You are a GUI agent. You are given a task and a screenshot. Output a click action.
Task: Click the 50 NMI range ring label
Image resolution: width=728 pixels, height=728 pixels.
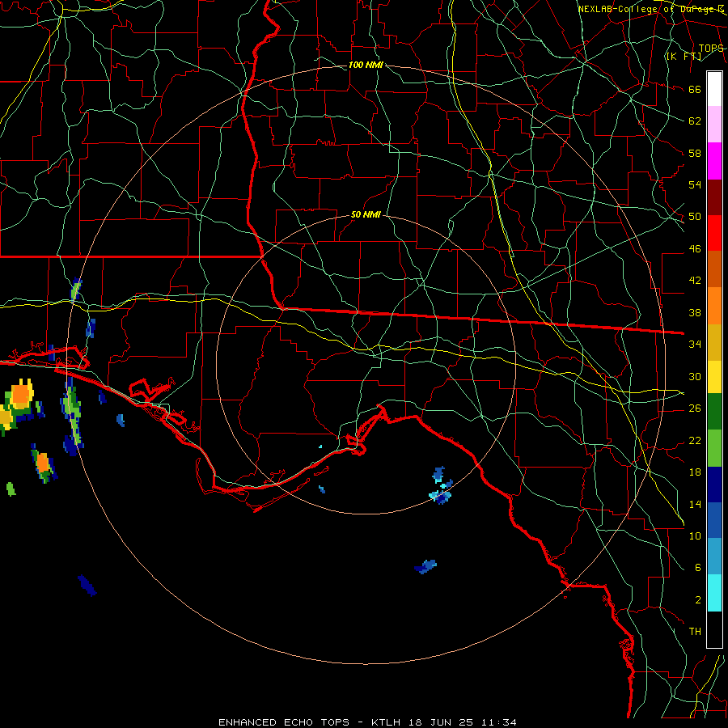tap(366, 214)
